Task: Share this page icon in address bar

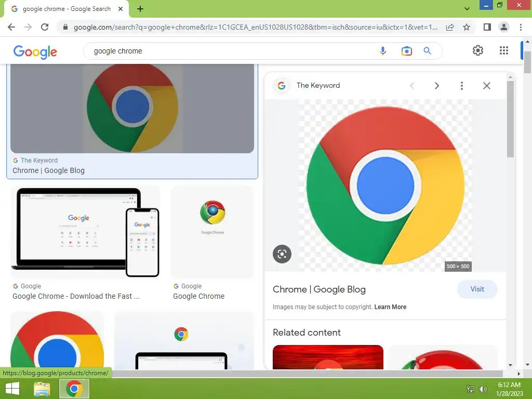Action: 450,27
